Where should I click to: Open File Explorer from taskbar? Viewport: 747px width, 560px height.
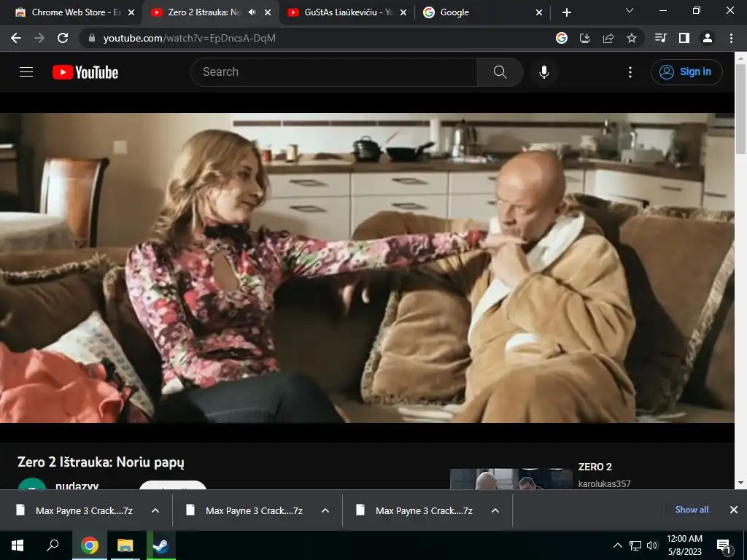[x=125, y=545]
